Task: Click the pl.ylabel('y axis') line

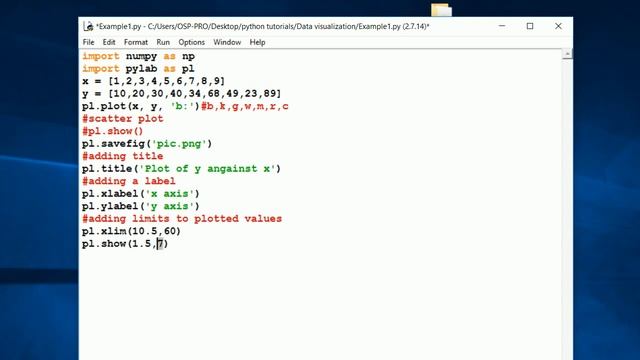Action: [141, 206]
